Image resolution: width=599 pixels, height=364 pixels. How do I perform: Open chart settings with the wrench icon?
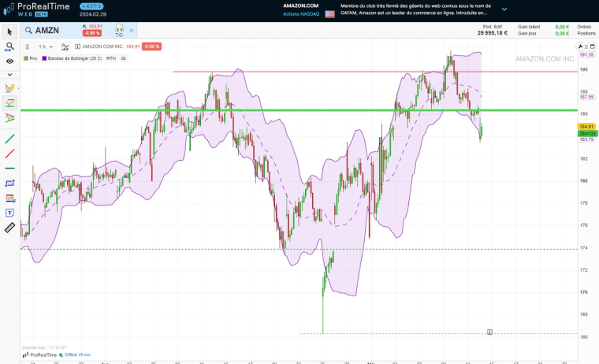581,46
